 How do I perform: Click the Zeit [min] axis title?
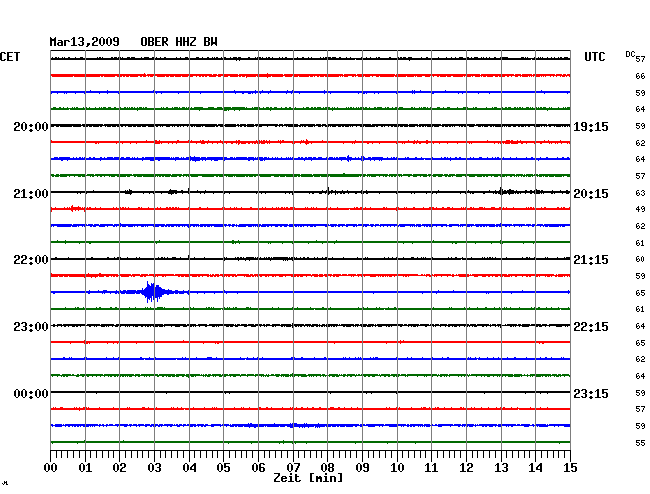tap(308, 478)
